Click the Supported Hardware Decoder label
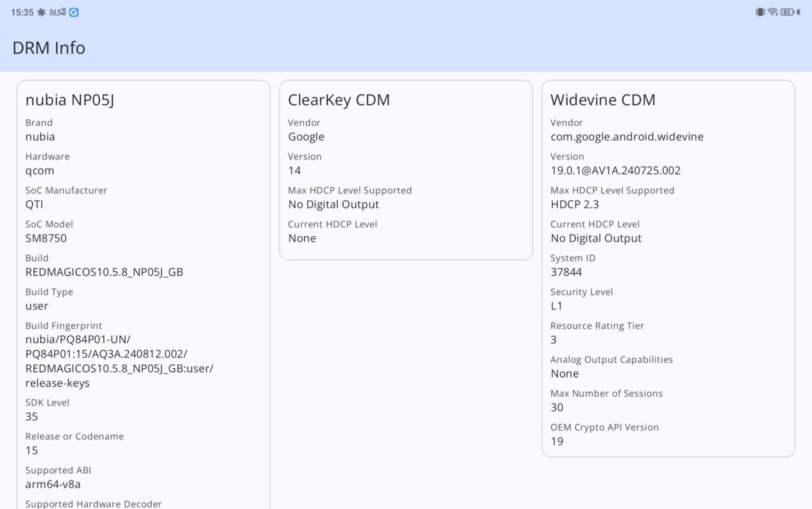 (x=93, y=504)
